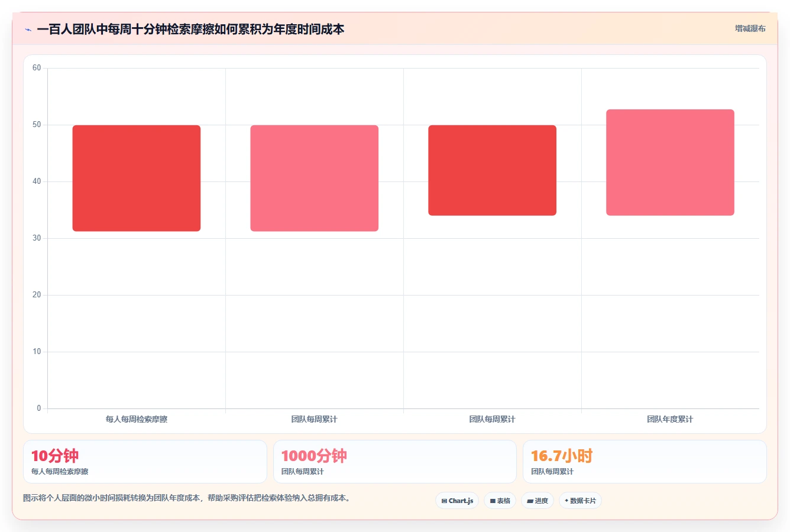The image size is (790, 532).
Task: Click the y-axis tick label 40
Action: pyautogui.click(x=37, y=181)
